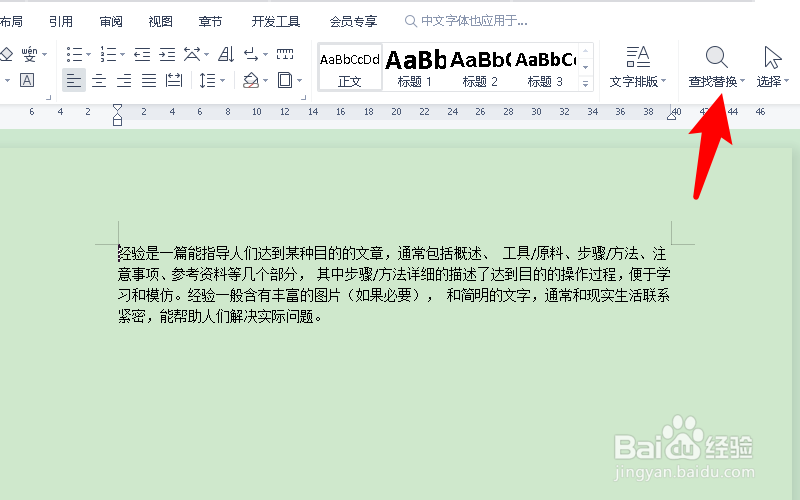
Task: Expand the bullet list style dropdown
Action: point(89,54)
